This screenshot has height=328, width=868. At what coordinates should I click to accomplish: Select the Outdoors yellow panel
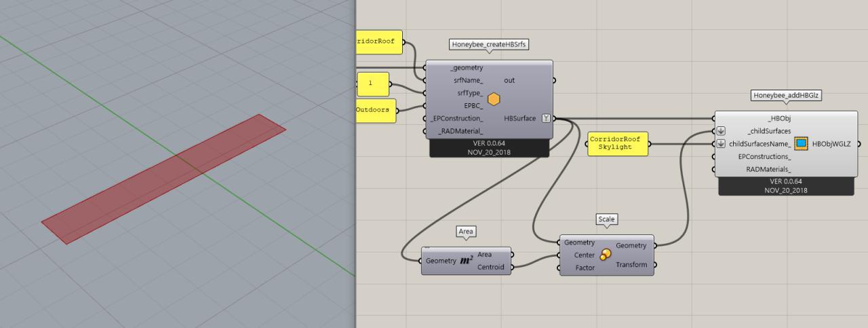(x=376, y=112)
